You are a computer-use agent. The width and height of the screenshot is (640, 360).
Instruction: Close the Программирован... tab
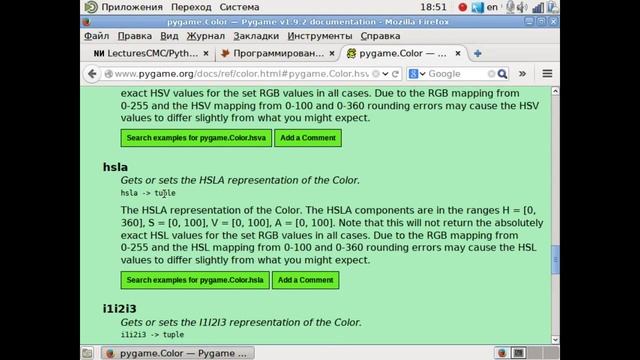click(332, 53)
